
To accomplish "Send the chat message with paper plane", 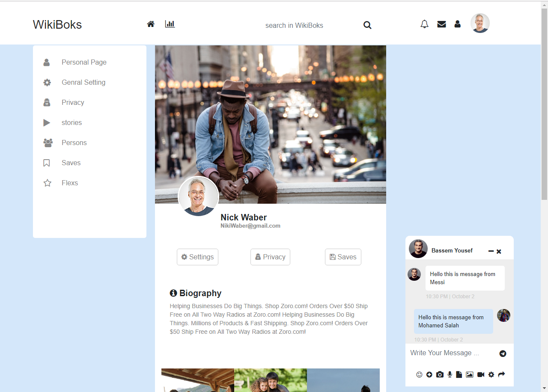I will [x=503, y=353].
